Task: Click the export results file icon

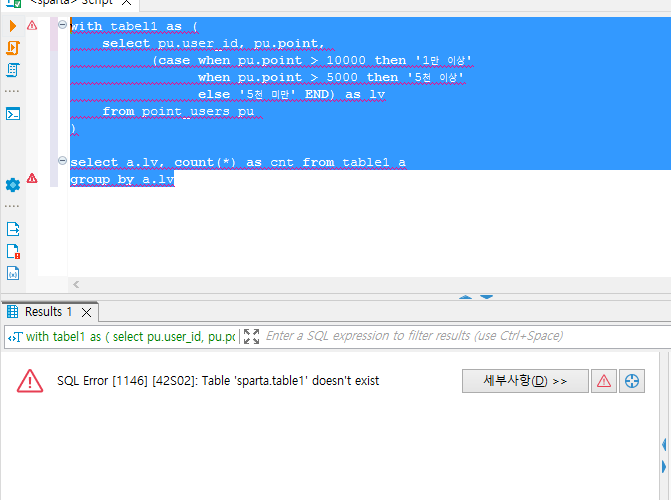Action: click(13, 229)
